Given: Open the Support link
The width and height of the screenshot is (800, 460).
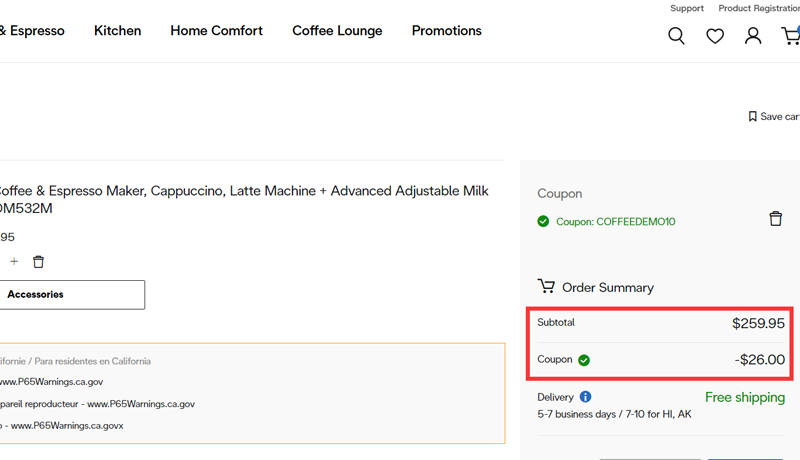Looking at the screenshot, I should click(x=687, y=8).
